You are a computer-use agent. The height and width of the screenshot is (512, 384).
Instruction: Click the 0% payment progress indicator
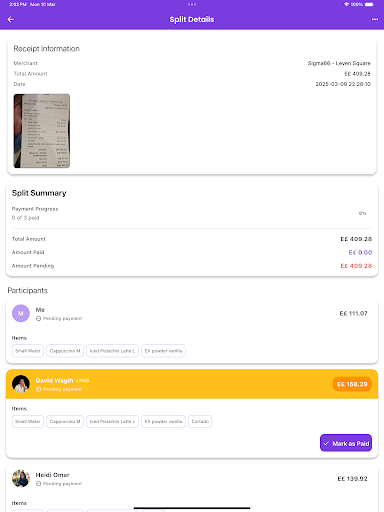(362, 213)
